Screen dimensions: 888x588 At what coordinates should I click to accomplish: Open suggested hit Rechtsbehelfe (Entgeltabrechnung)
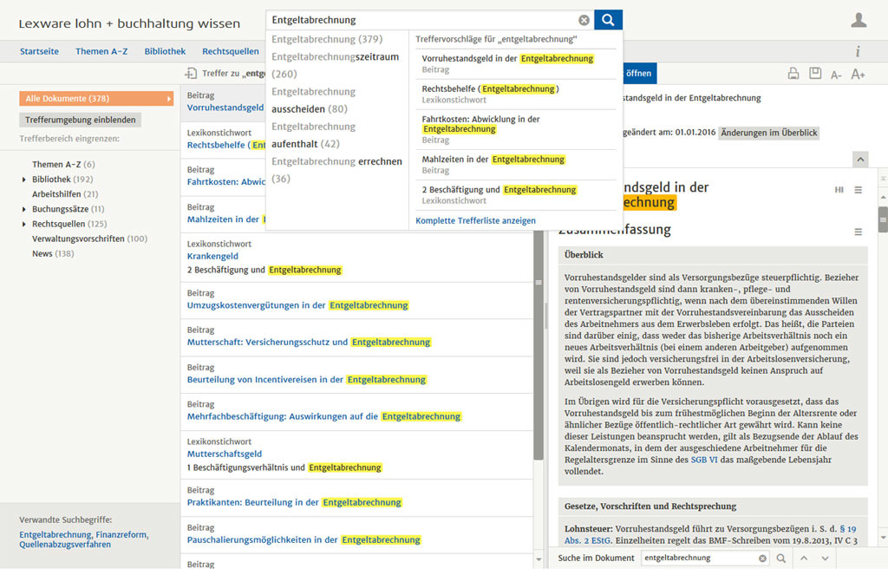(x=515, y=94)
